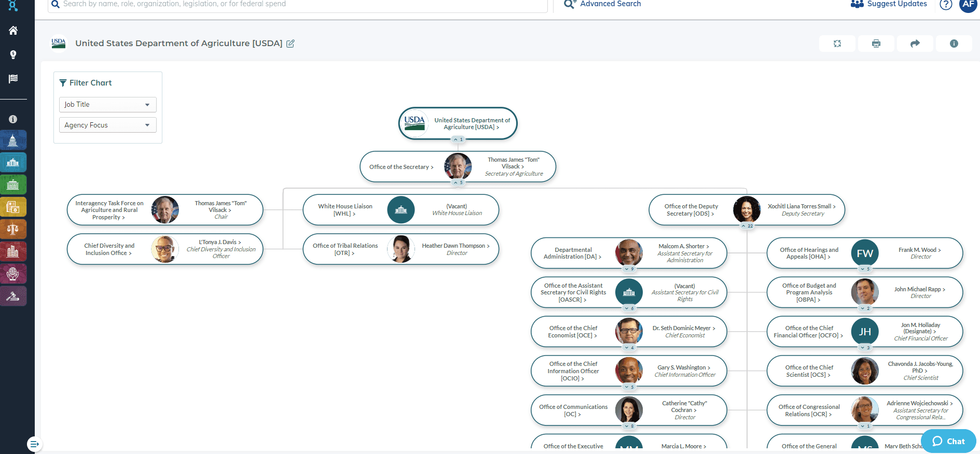Open the flag sidebar icon
The image size is (980, 454).
13,78
